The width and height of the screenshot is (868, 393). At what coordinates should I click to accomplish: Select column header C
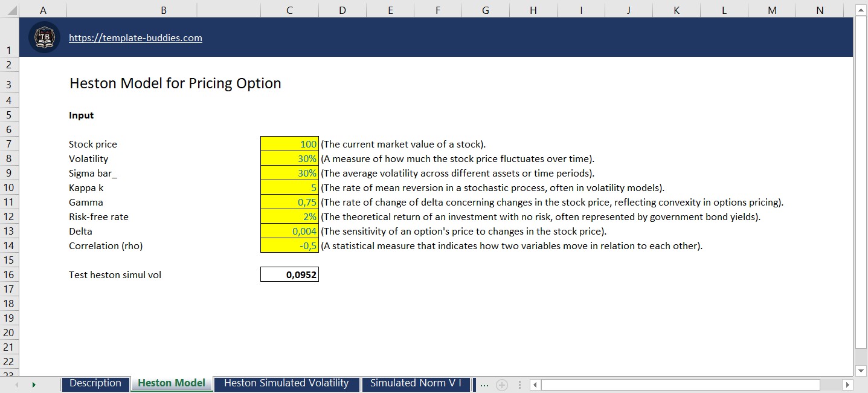289,10
